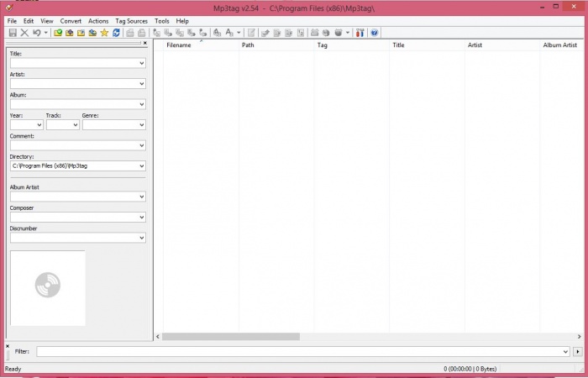Click the horizontal scrollbar in file list
The height and width of the screenshot is (378, 588).
231,337
